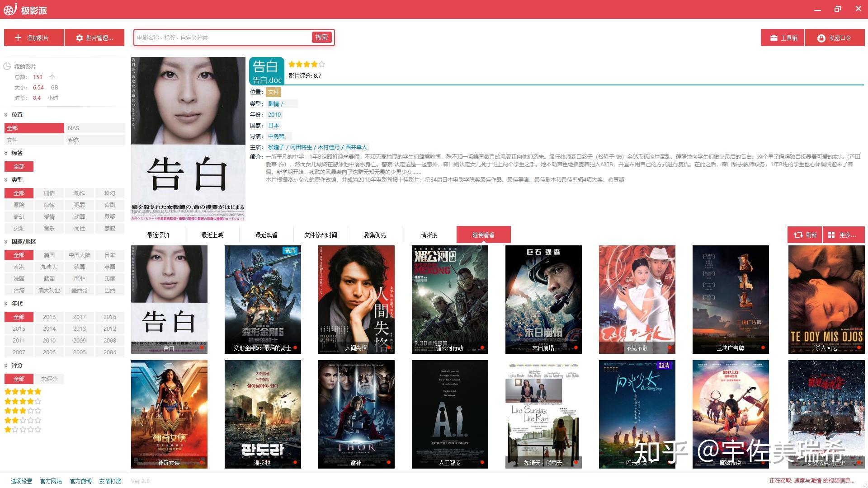Select the 全部 tag filter under 标签
Viewport: 868px width, 488px height.
(19, 167)
